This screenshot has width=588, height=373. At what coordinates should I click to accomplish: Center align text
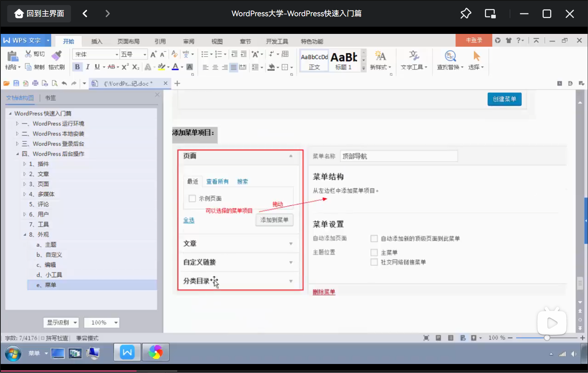point(215,67)
